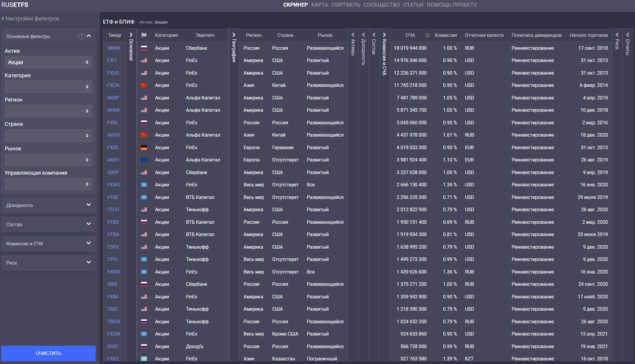Click the FXWO row world flag
The width and height of the screenshot is (635, 364).
[144, 185]
